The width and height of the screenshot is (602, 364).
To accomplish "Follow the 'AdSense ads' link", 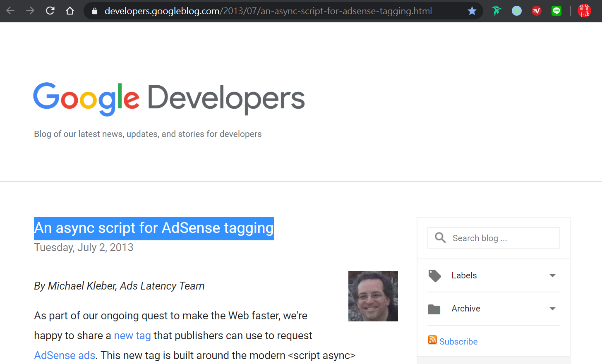I will (65, 355).
